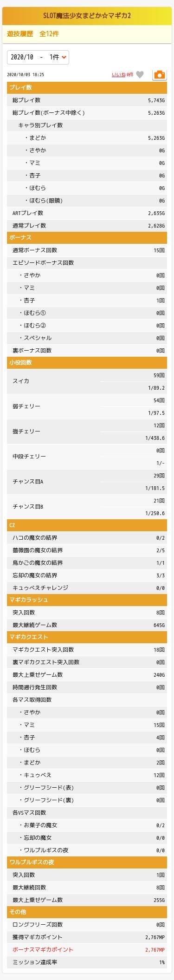Click the プレイ数 section header
Image resolution: width=174 pixels, height=980 pixels.
click(x=87, y=87)
